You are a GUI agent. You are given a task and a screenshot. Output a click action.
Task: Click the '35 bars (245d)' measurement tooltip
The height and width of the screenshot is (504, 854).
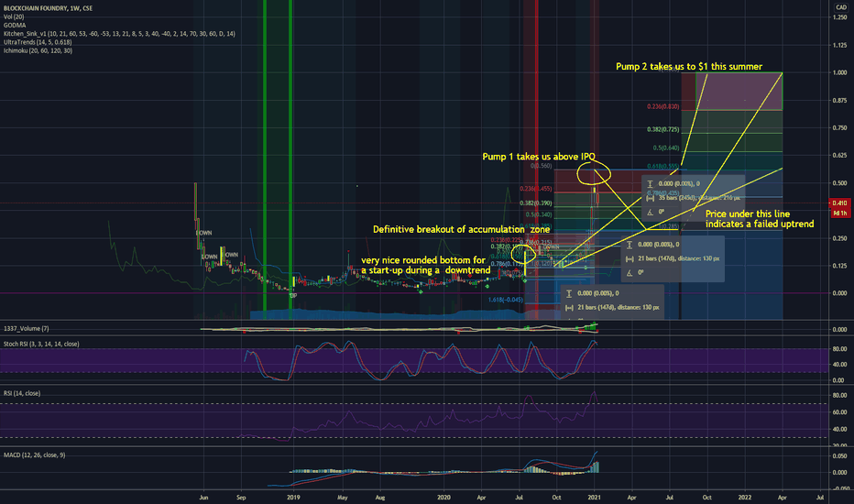[693, 198]
